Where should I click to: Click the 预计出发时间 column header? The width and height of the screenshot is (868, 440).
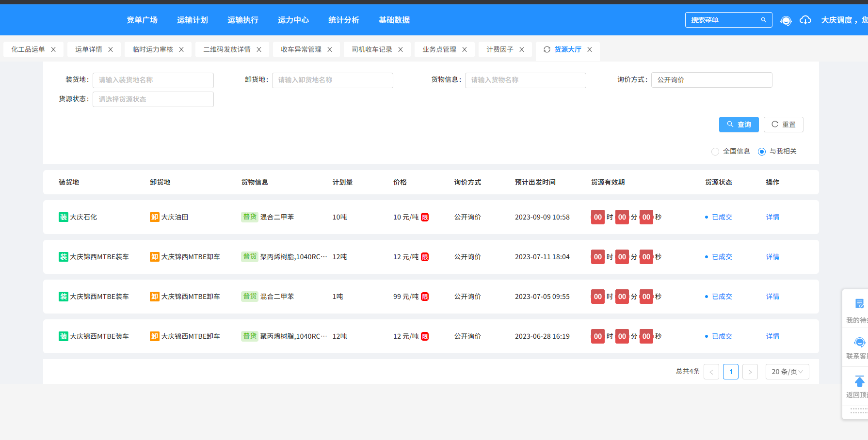point(535,182)
